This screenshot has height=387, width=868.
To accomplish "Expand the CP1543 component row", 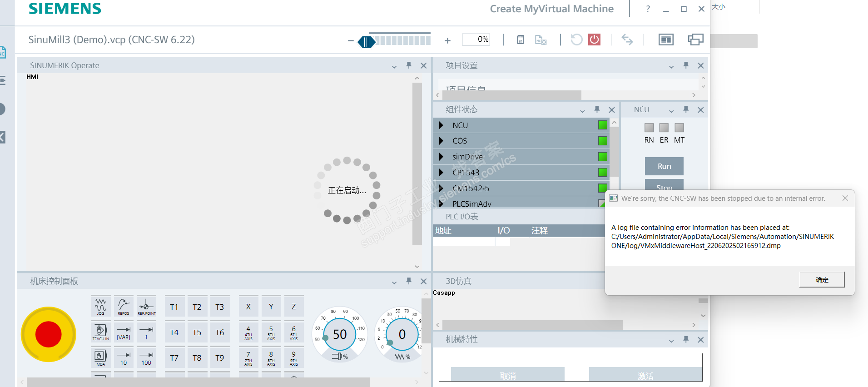I will coord(441,173).
